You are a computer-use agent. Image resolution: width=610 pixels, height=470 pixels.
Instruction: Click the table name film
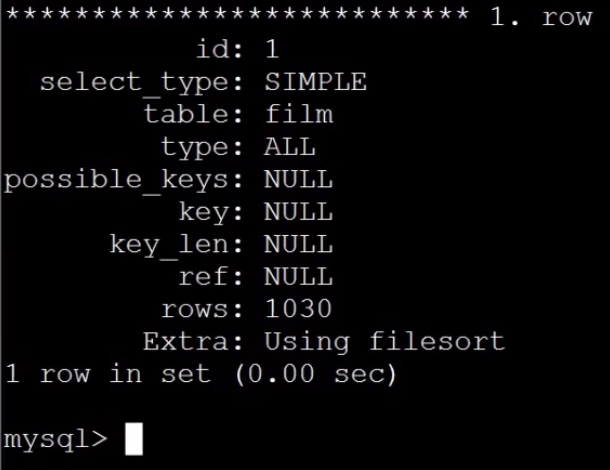click(299, 114)
